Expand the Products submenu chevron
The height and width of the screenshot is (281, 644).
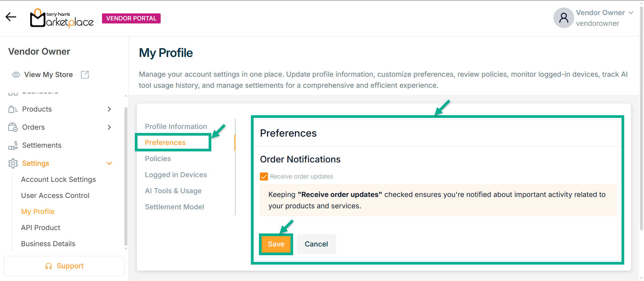[x=109, y=109]
